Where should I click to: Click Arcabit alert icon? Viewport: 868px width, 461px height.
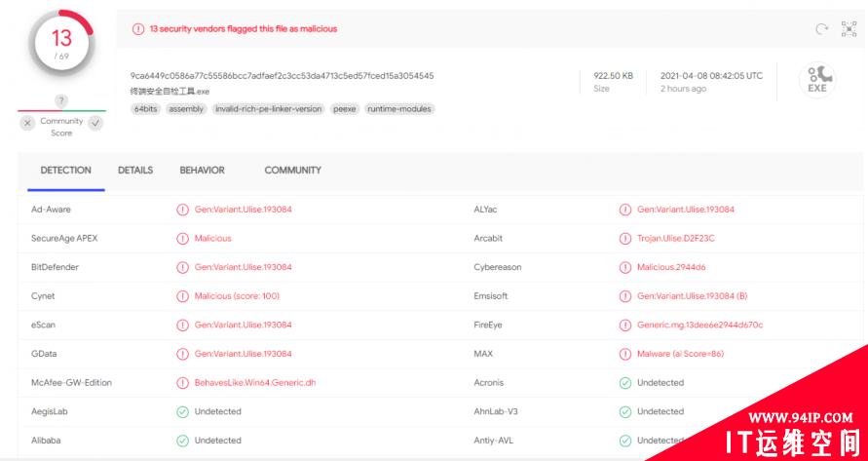(x=625, y=238)
